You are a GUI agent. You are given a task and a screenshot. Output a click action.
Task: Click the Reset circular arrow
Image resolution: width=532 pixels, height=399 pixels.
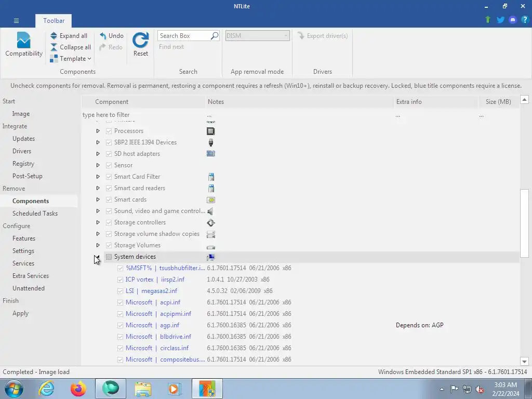[x=140, y=40]
